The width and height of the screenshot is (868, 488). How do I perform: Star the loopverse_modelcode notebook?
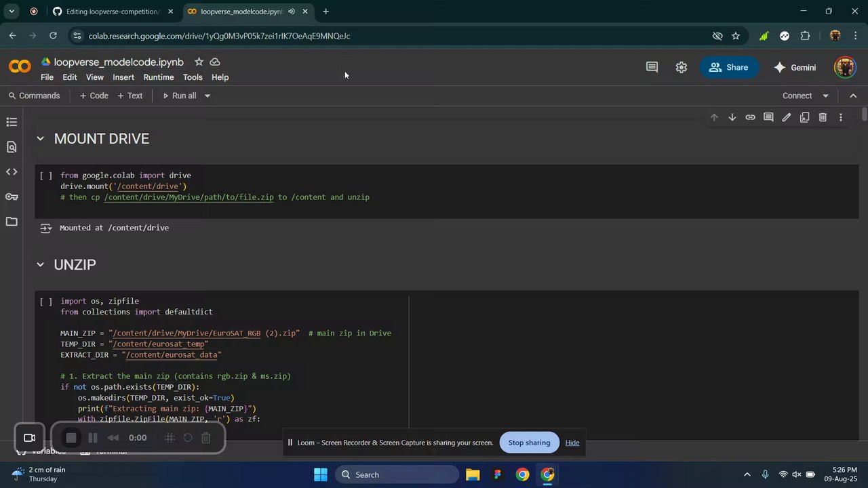point(199,62)
